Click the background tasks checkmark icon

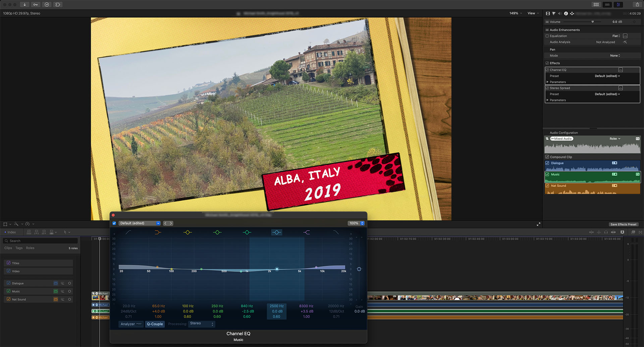47,4
